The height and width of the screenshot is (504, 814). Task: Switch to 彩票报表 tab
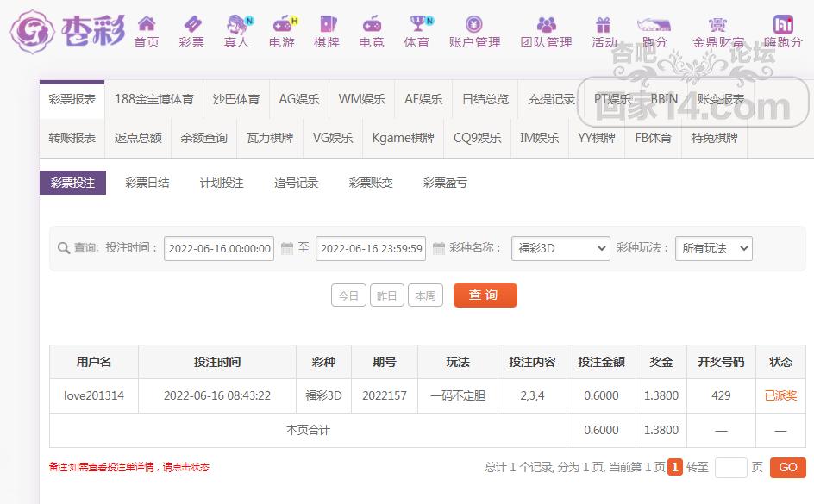point(72,99)
